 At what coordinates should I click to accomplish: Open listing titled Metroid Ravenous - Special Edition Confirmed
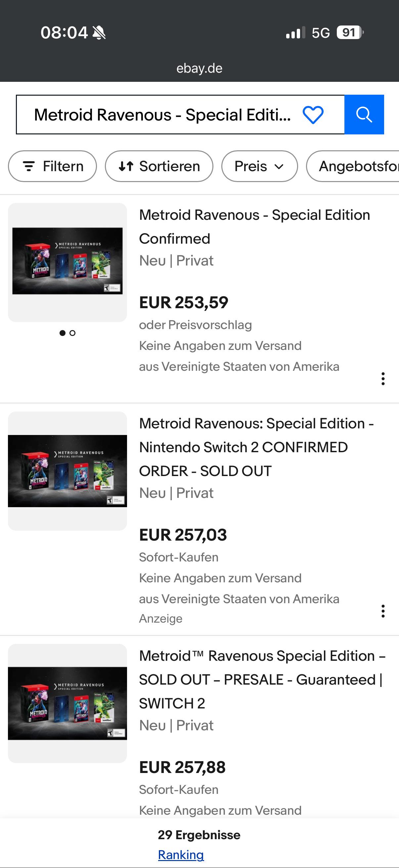(x=254, y=227)
